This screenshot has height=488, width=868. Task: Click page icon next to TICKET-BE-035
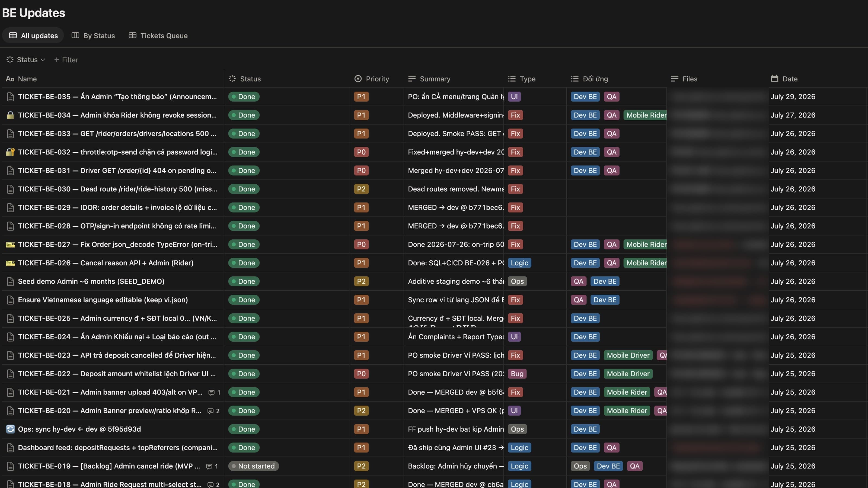[11, 97]
